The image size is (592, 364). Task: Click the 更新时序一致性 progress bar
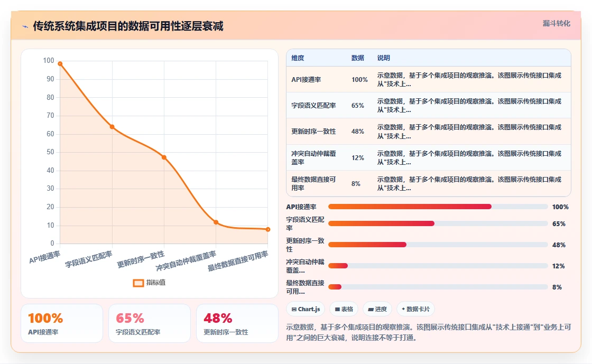(x=438, y=245)
